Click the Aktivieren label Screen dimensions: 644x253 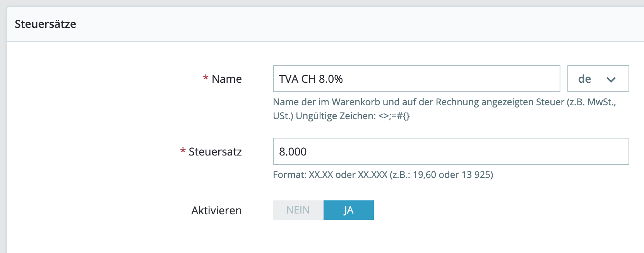point(216,210)
